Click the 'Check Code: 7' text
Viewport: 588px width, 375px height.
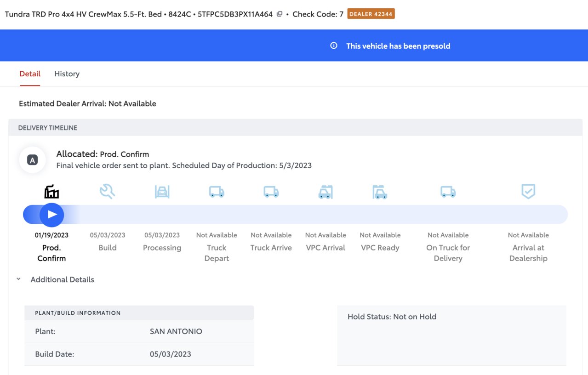point(318,14)
